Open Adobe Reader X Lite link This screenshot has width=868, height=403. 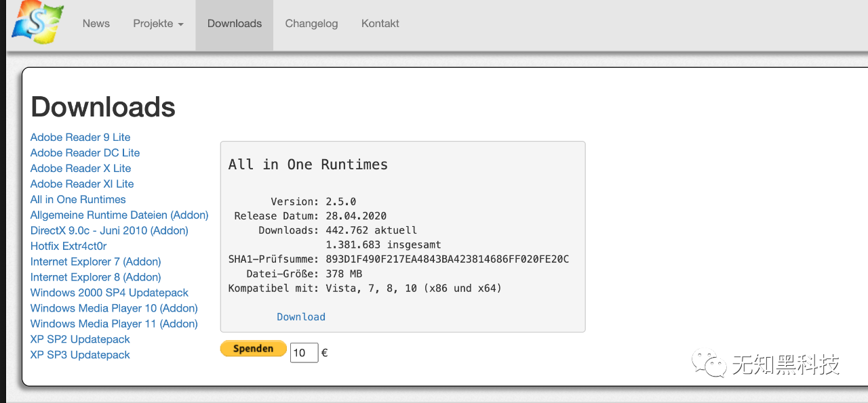(x=81, y=169)
